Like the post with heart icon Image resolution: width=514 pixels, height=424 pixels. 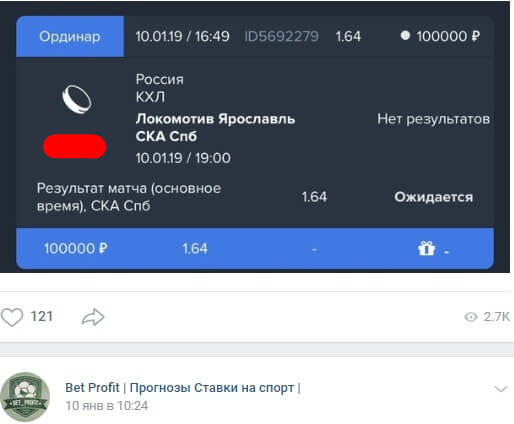pyautogui.click(x=12, y=317)
